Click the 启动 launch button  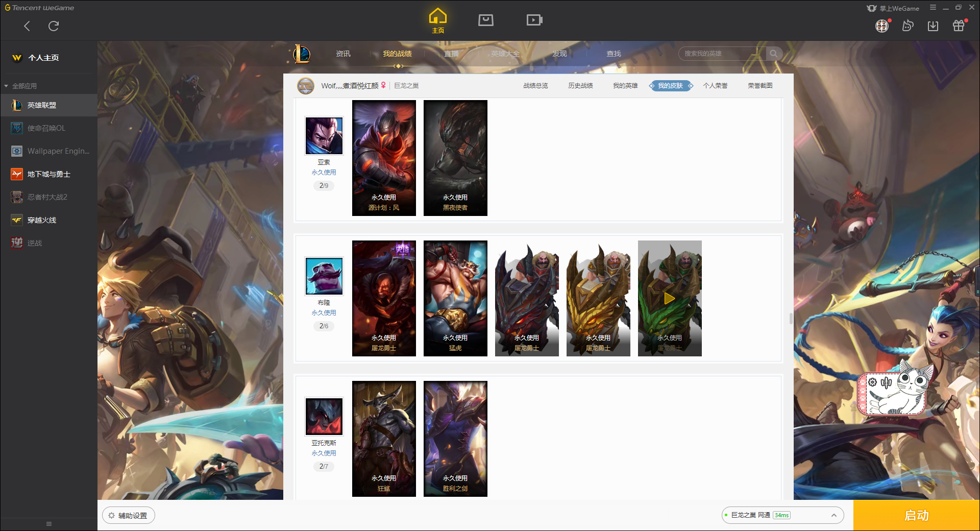[x=916, y=516]
